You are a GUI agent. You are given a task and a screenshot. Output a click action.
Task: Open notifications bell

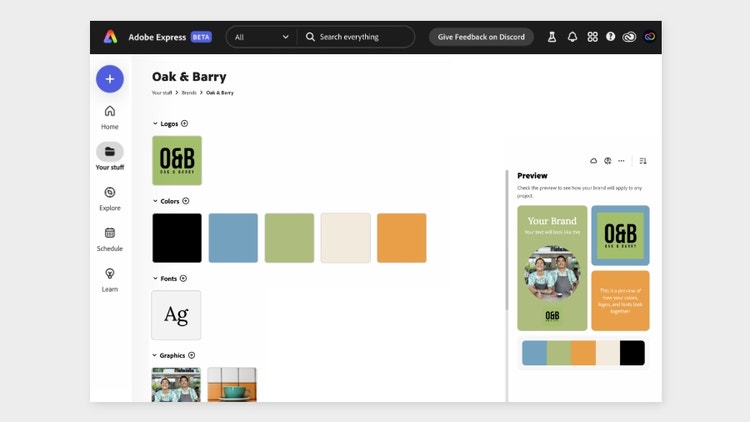pyautogui.click(x=572, y=37)
